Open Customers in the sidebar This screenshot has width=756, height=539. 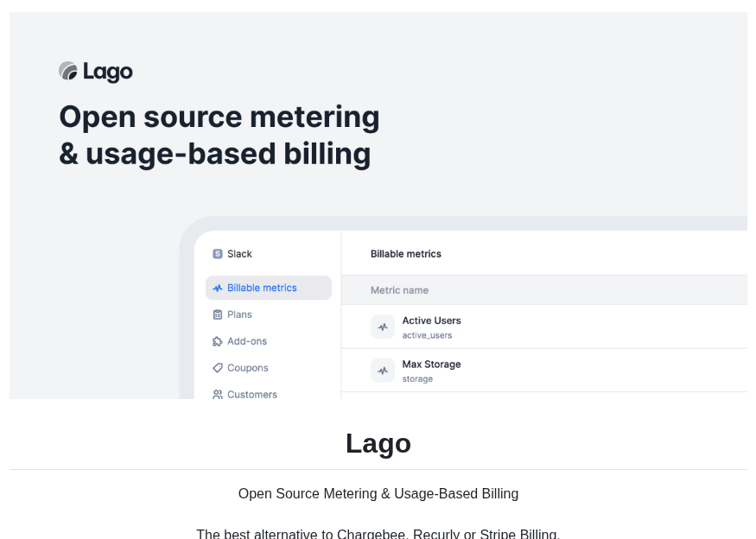click(252, 395)
